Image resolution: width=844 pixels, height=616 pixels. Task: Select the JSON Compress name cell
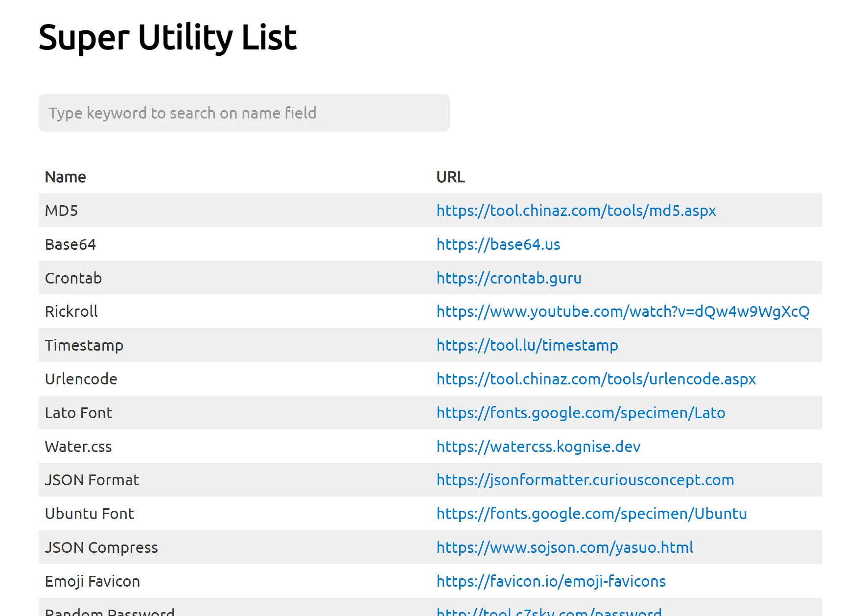(x=234, y=547)
